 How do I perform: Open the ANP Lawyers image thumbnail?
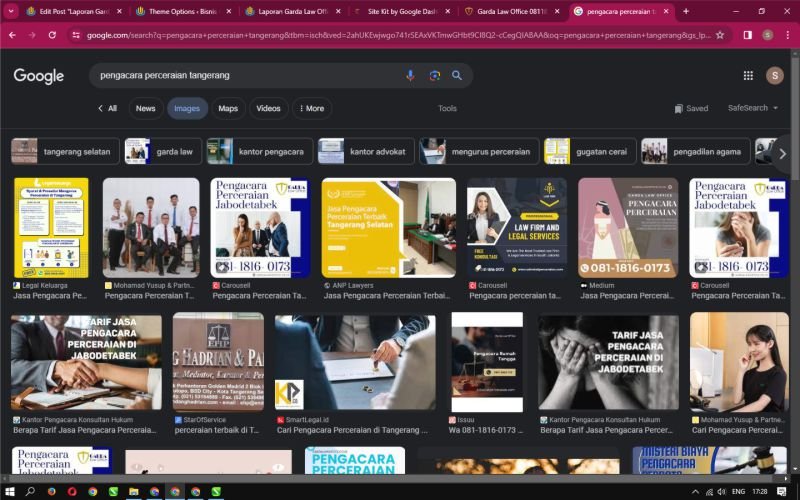(388, 228)
